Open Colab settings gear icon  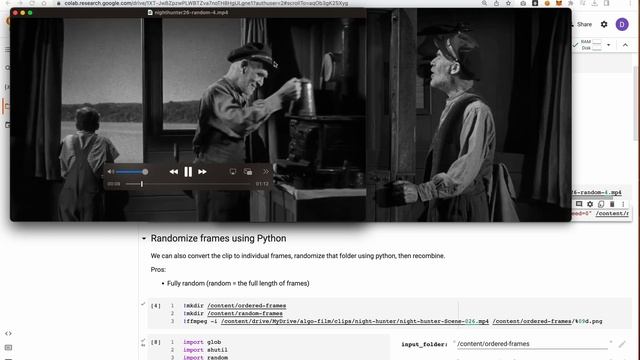point(604,24)
